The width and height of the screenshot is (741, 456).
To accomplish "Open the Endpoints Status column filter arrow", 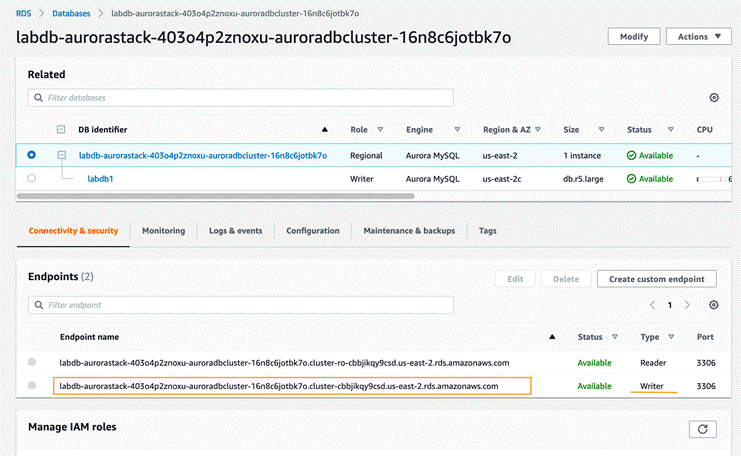I will tap(615, 337).
